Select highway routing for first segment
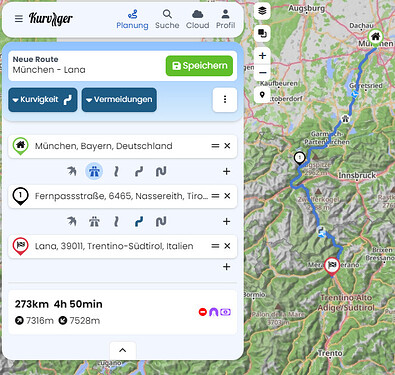The height and width of the screenshot is (375, 395). tap(94, 171)
